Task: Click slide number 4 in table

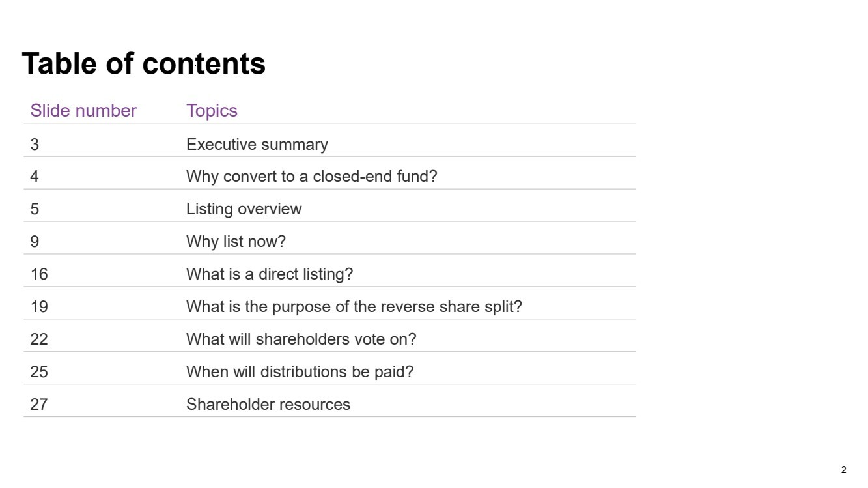Action: coord(35,177)
